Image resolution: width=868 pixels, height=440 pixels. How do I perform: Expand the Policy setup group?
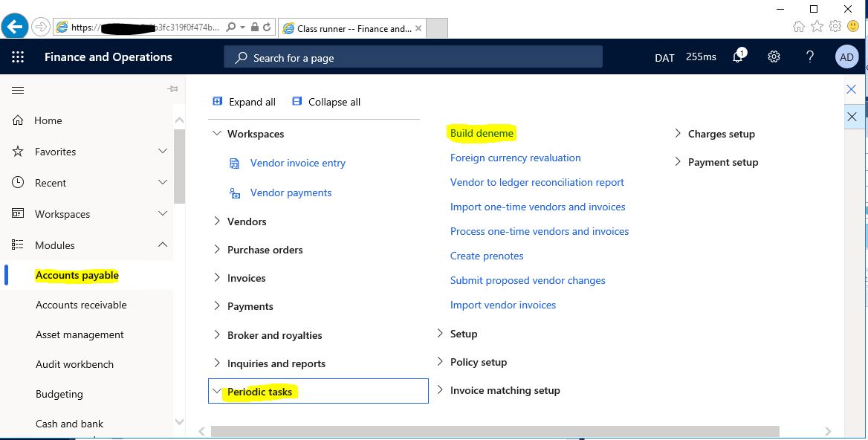coord(440,361)
